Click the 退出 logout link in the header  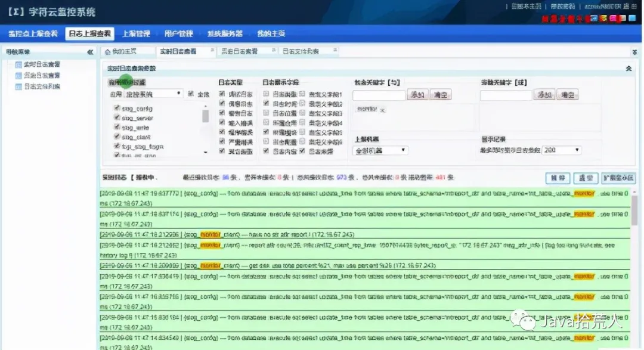[x=630, y=6]
